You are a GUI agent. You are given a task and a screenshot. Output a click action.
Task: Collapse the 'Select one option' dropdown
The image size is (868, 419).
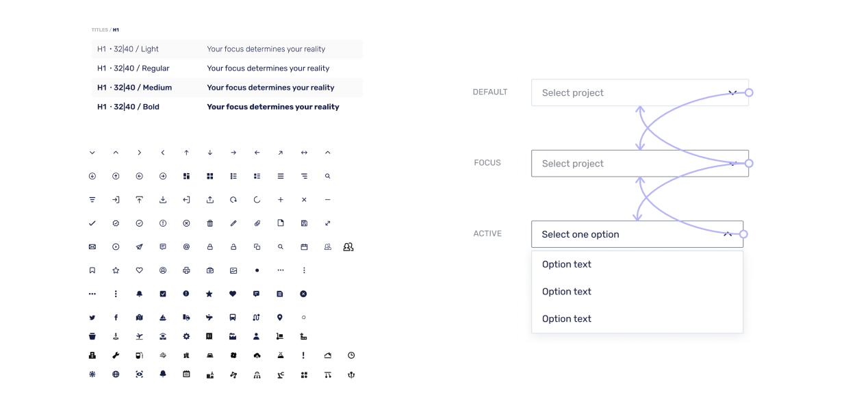pyautogui.click(x=728, y=234)
